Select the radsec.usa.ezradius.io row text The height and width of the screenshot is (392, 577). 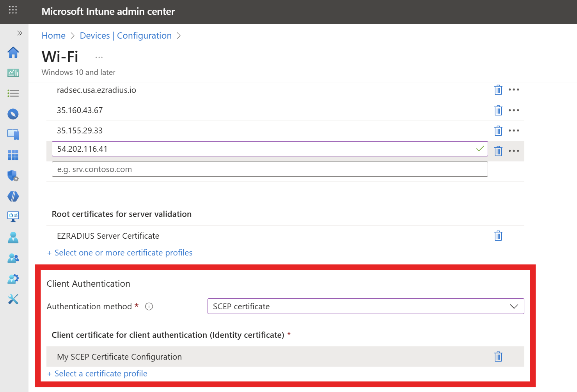[x=96, y=90]
